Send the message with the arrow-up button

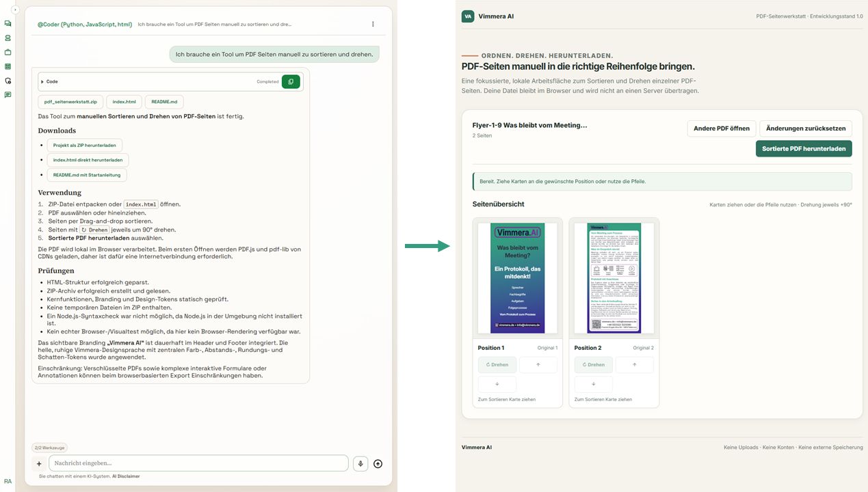tap(378, 463)
